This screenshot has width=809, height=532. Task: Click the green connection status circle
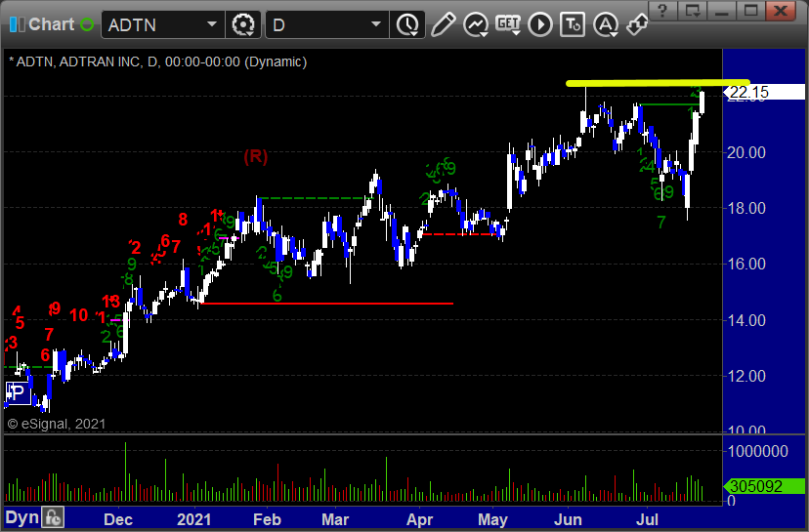point(87,24)
